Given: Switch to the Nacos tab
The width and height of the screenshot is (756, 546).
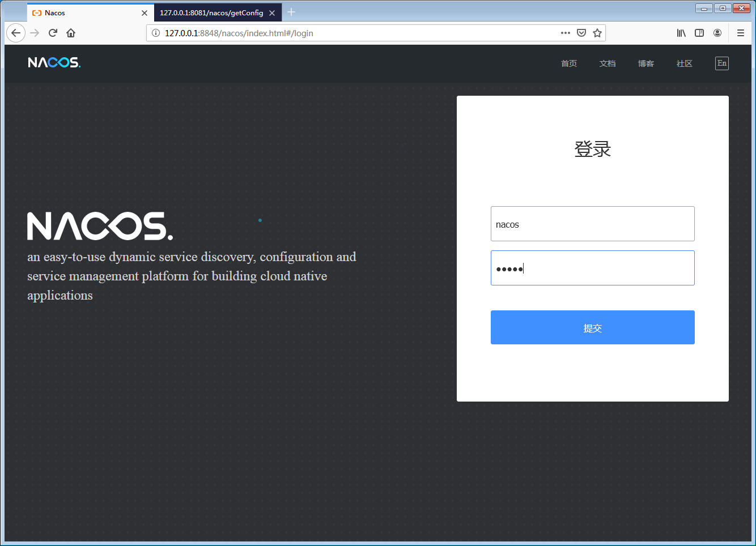Looking at the screenshot, I should (x=91, y=12).
